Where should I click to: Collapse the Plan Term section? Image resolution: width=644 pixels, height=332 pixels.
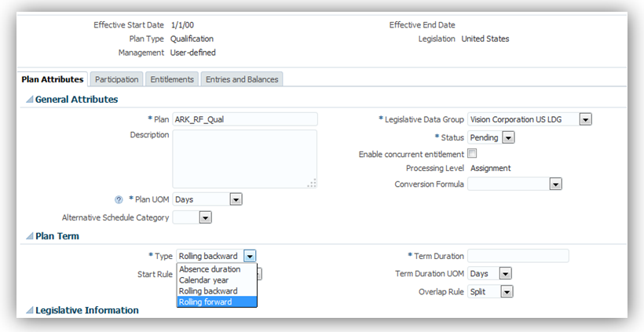point(30,235)
